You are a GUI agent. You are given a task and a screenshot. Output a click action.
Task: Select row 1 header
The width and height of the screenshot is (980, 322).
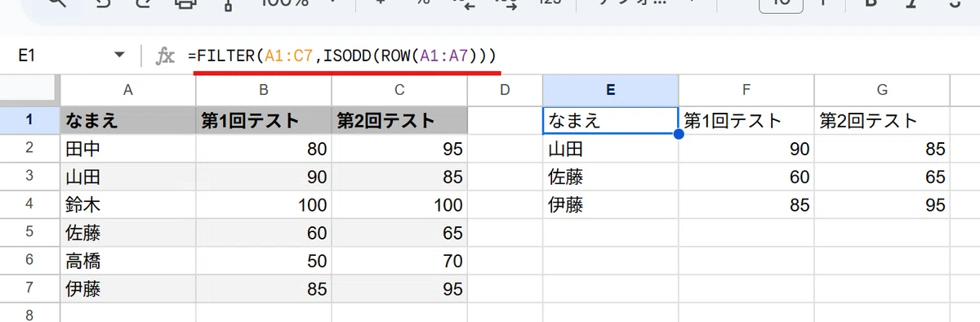[29, 121]
